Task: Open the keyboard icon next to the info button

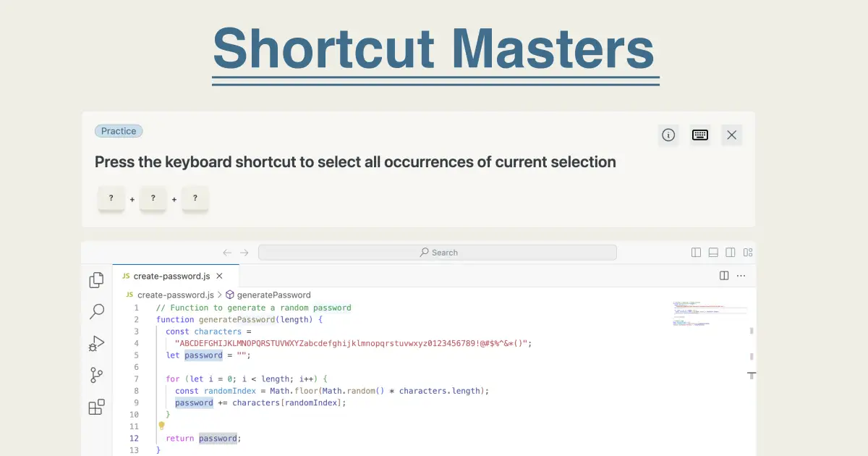Action: (x=699, y=135)
